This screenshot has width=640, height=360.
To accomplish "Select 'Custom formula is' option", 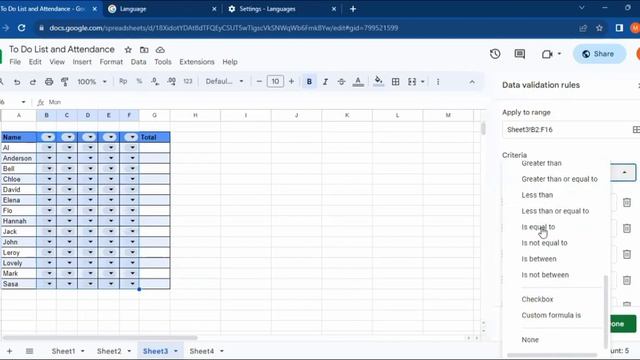I will pyautogui.click(x=551, y=315).
